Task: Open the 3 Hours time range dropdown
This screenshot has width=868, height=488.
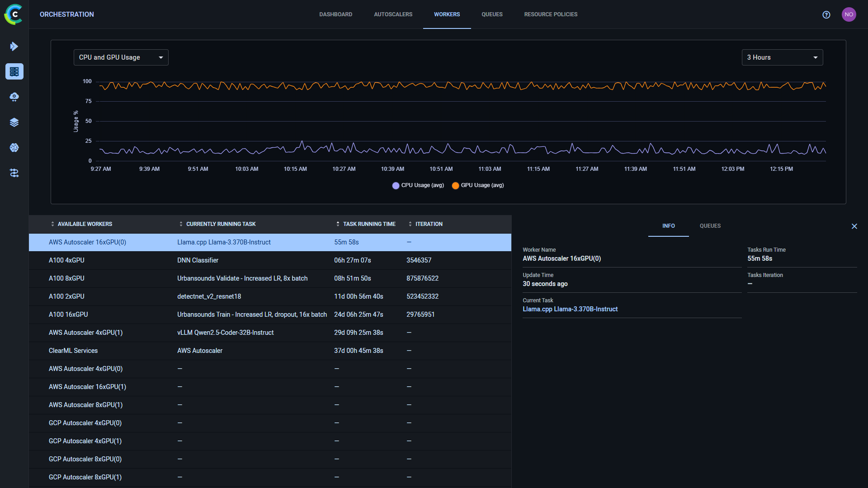Action: pyautogui.click(x=782, y=57)
